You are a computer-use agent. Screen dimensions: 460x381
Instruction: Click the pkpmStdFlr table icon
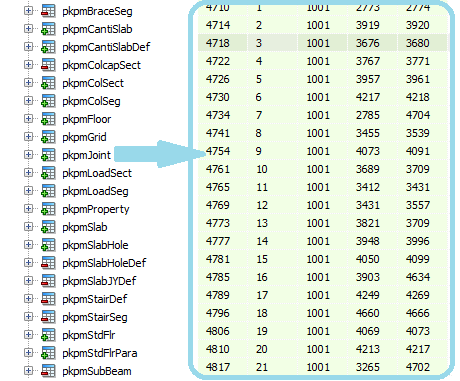click(x=48, y=335)
